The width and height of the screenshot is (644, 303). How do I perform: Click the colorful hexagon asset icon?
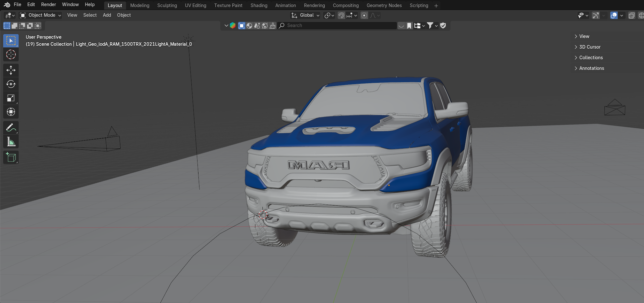point(233,26)
